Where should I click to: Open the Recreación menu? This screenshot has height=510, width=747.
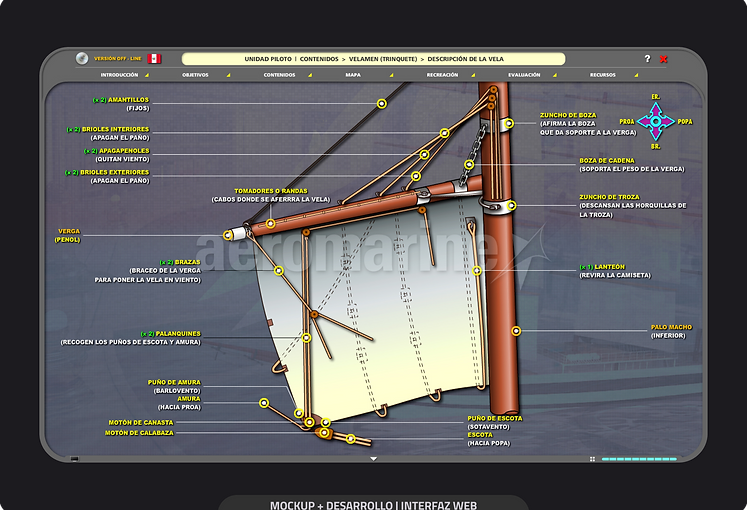point(442,75)
